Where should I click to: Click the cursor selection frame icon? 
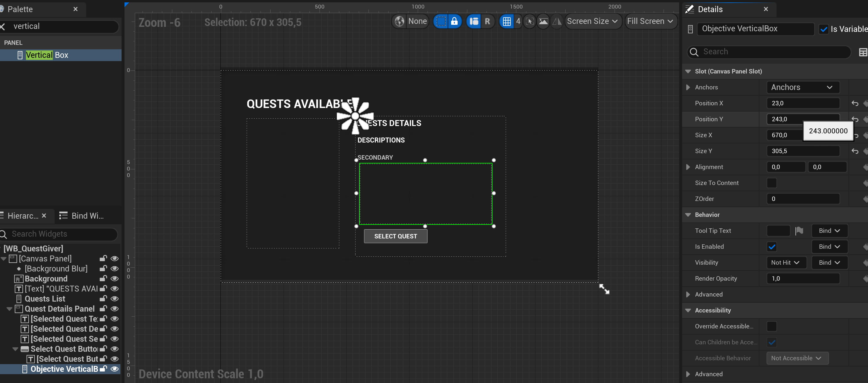click(x=530, y=21)
